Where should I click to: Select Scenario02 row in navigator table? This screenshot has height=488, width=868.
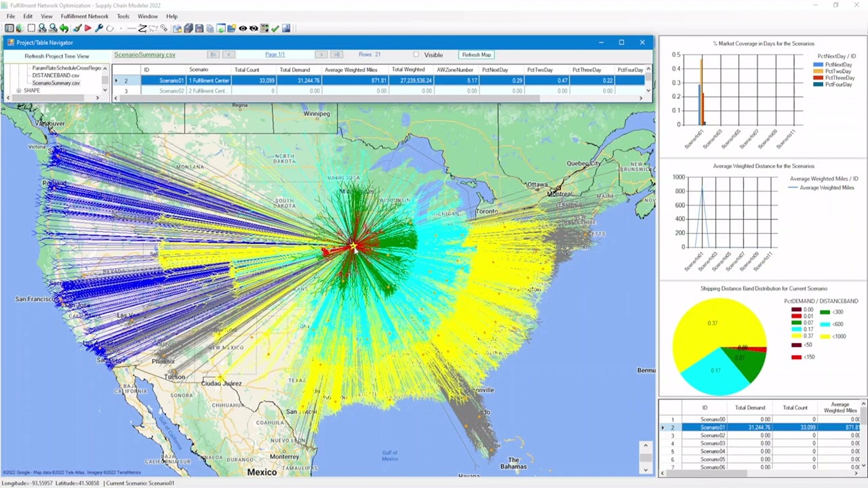[378, 91]
